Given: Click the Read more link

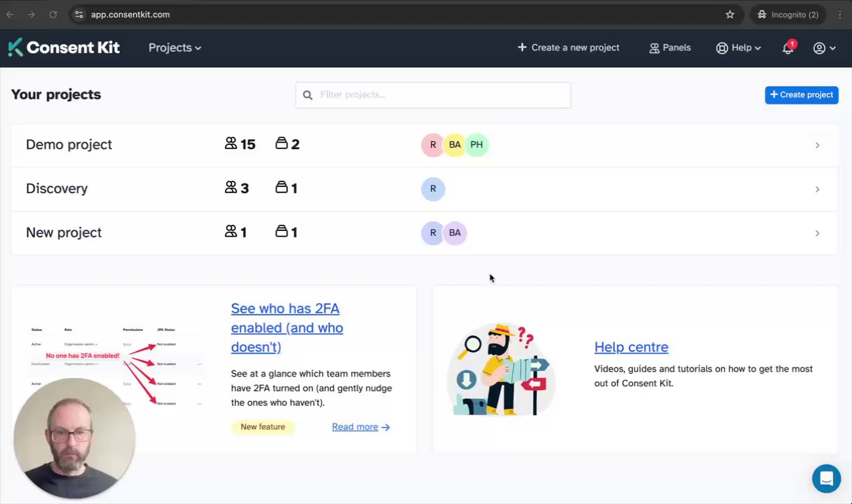Looking at the screenshot, I should (361, 427).
